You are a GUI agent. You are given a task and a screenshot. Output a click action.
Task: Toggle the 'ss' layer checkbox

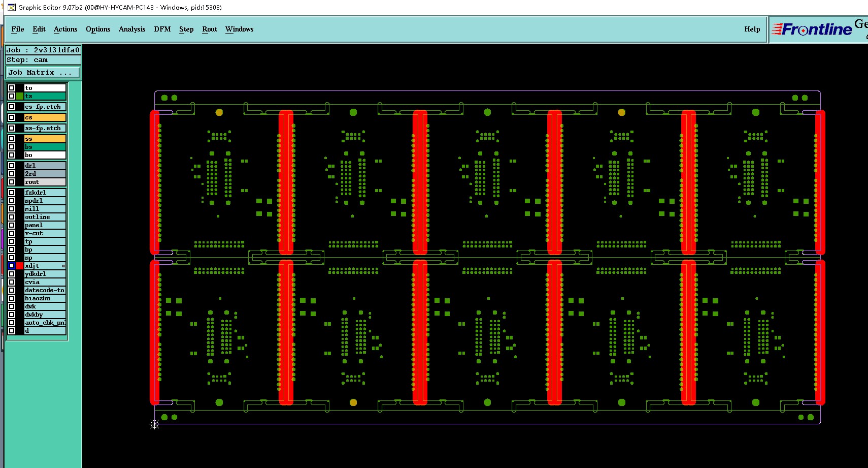point(12,139)
